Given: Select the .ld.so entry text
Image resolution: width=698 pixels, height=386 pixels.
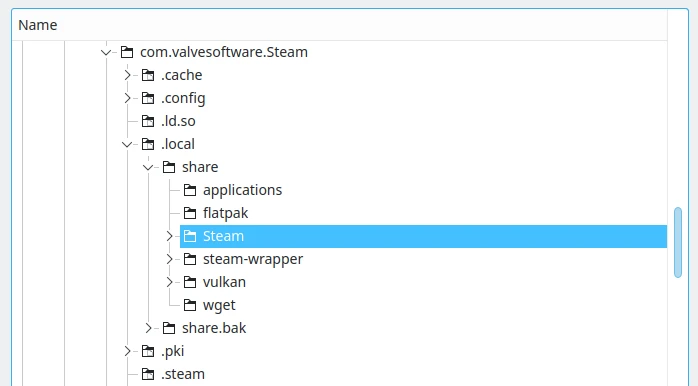Looking at the screenshot, I should [178, 121].
